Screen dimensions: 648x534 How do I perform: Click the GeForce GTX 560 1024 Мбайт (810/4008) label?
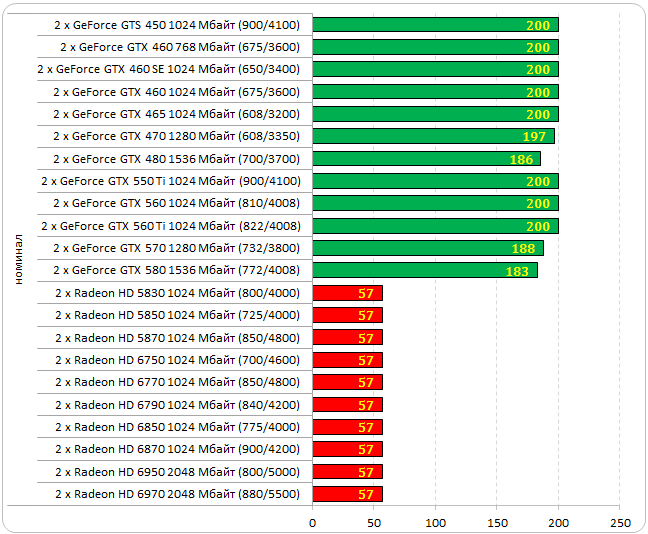coord(176,203)
